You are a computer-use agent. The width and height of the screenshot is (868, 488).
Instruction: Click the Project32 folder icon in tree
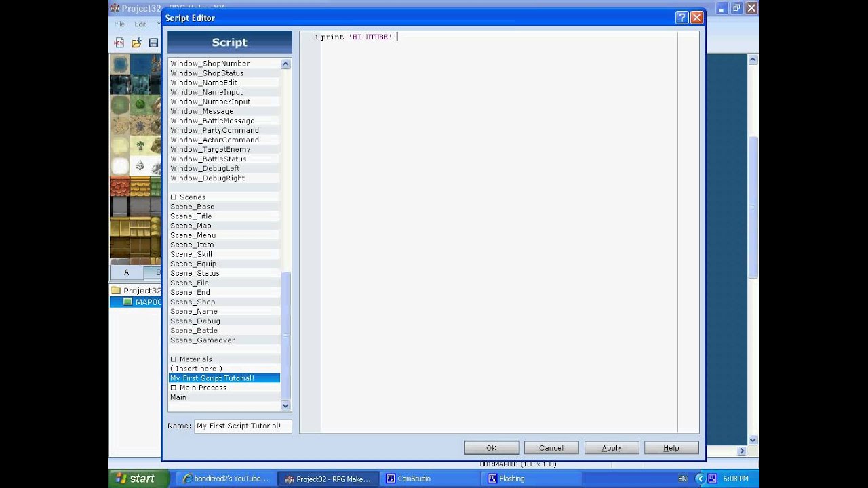click(116, 291)
